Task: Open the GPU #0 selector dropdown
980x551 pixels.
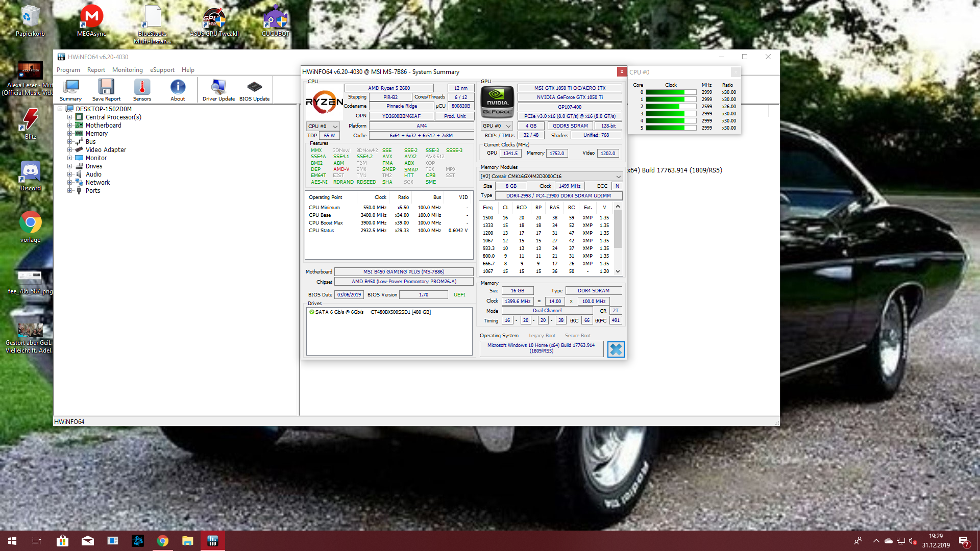Action: [497, 126]
